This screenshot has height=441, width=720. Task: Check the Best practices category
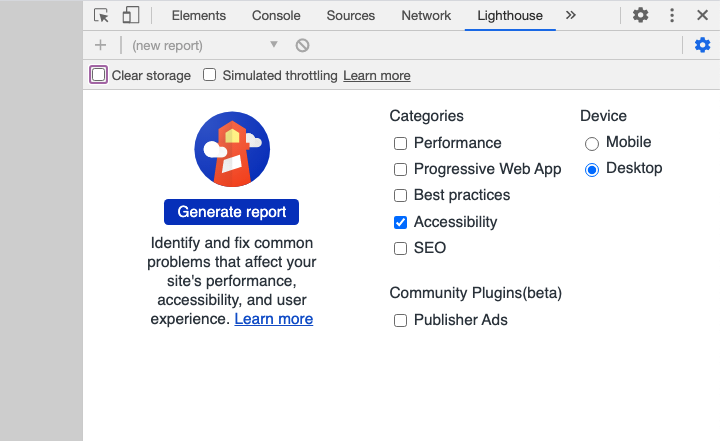click(400, 196)
